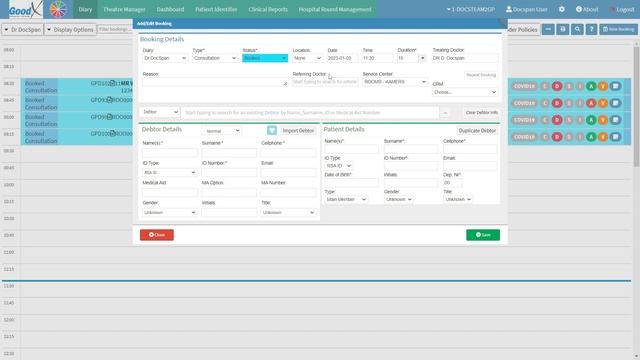Open the CRM Choose dropdown
Screen dimensions: 640x360
465,92
